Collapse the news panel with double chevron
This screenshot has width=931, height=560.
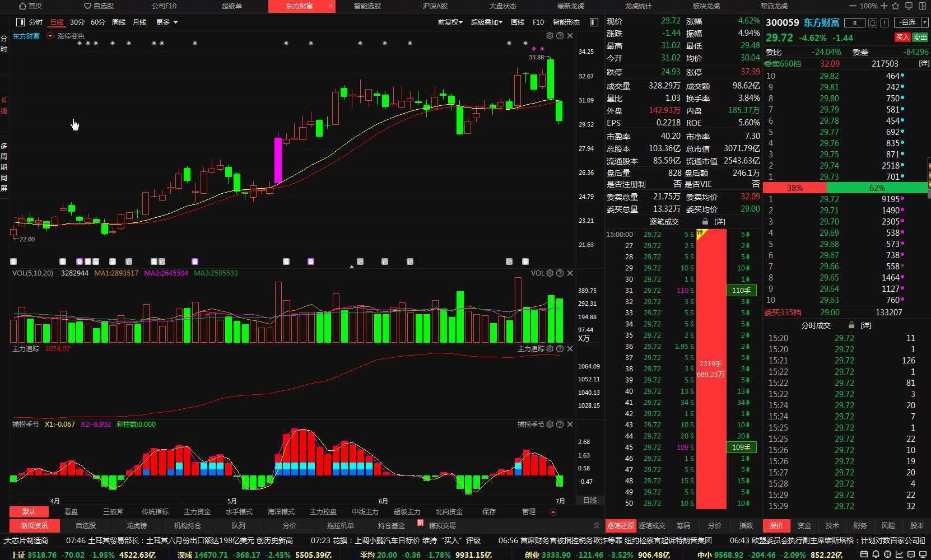pos(597,526)
